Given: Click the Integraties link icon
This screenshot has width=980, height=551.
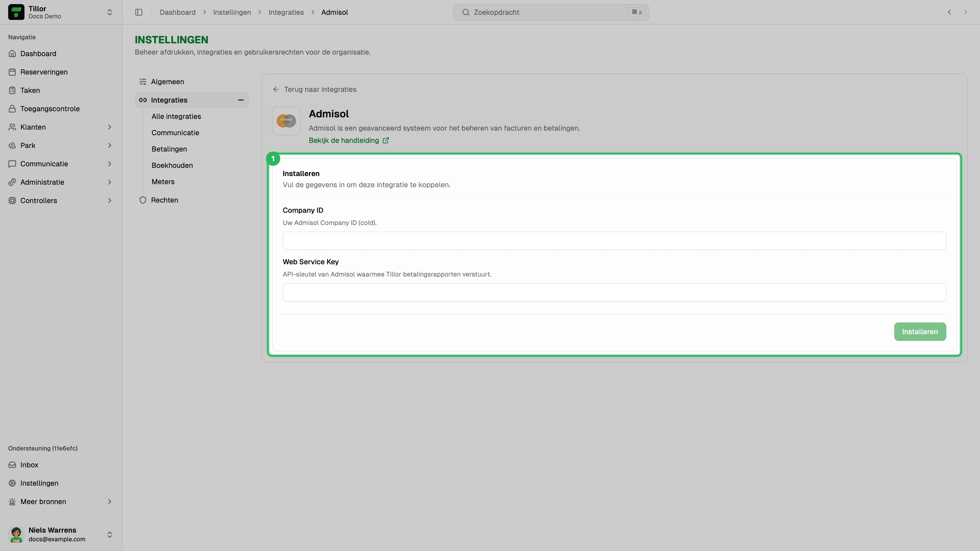Looking at the screenshot, I should coord(143,100).
